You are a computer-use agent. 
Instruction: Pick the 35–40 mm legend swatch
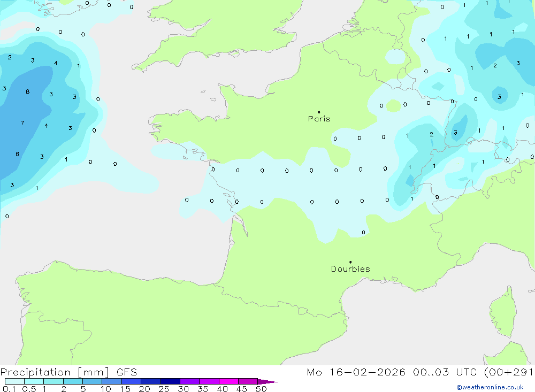(209, 381)
